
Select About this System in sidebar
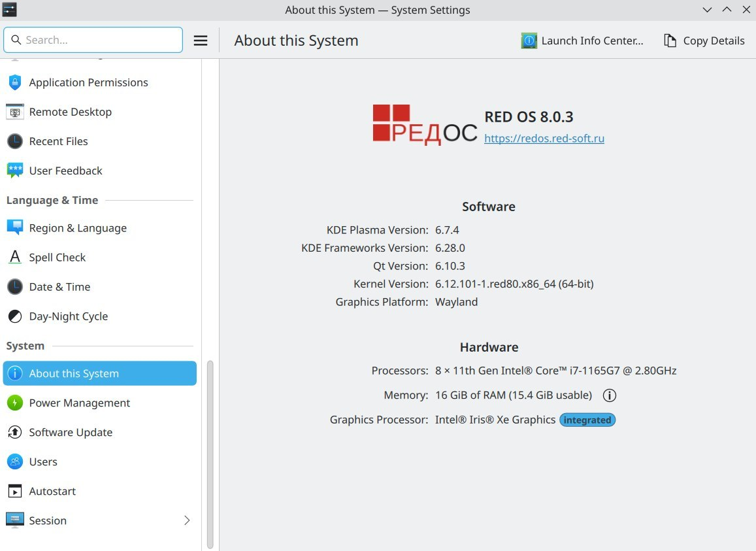click(x=100, y=373)
